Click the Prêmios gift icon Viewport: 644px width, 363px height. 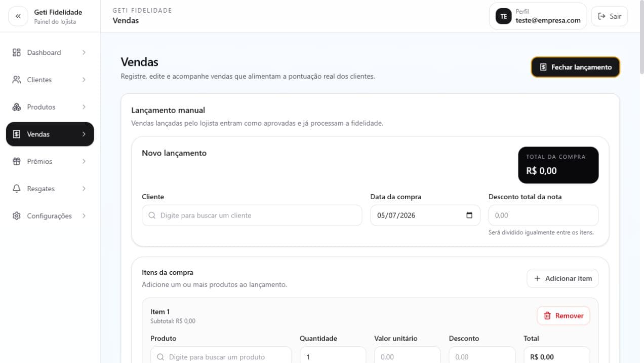click(x=17, y=161)
